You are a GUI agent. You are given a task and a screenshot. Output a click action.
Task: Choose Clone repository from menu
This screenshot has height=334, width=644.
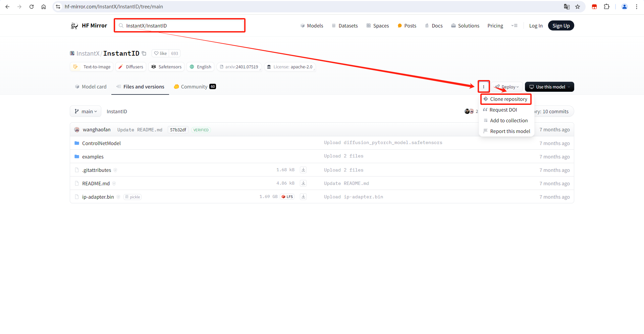pyautogui.click(x=506, y=99)
